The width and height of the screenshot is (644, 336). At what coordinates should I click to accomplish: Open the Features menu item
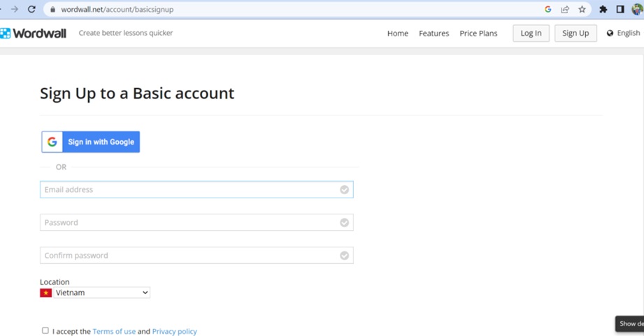[434, 34]
